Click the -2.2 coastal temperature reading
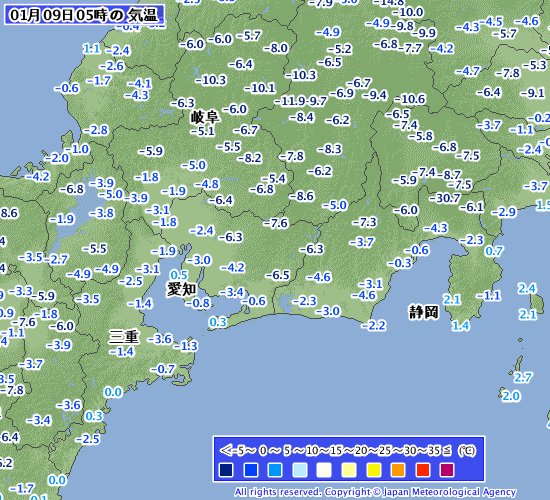Viewport: 550px width, 500px height. point(374,325)
